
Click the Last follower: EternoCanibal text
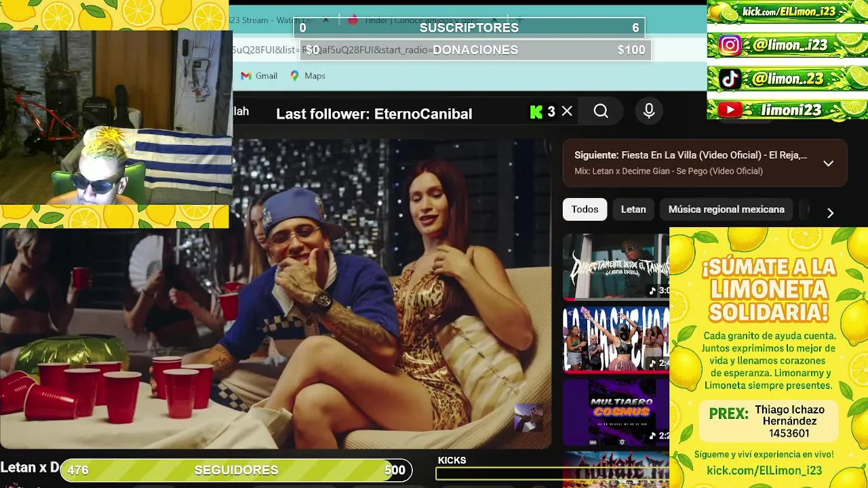click(374, 114)
